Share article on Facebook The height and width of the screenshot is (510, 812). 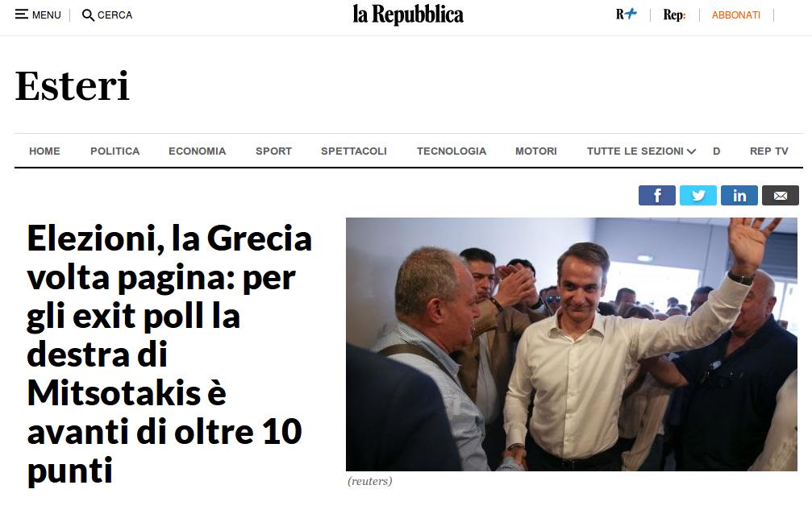point(656,196)
